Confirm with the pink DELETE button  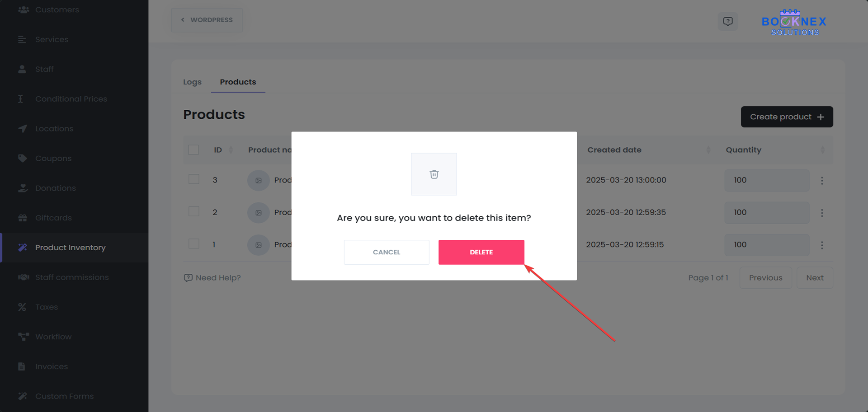point(481,252)
